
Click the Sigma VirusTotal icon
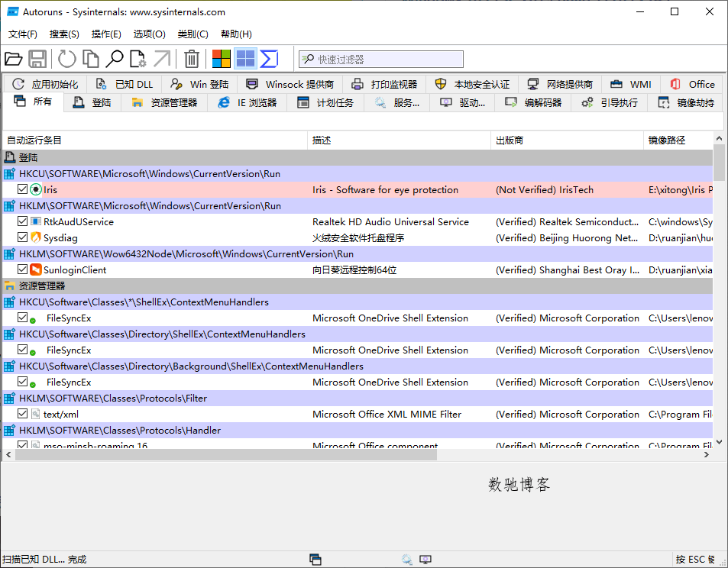(270, 59)
